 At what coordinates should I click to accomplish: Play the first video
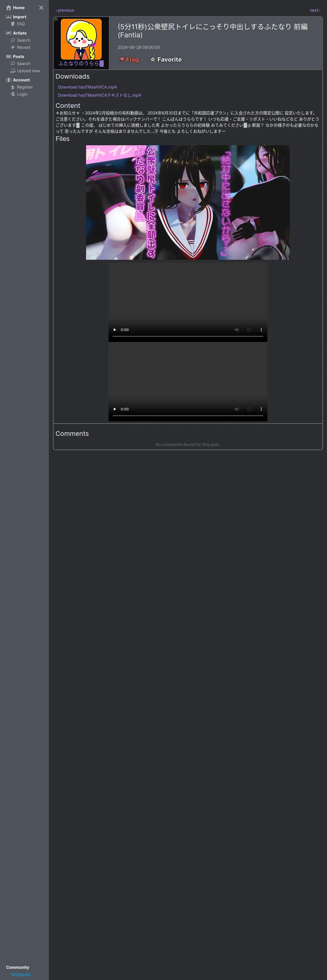(x=115, y=330)
